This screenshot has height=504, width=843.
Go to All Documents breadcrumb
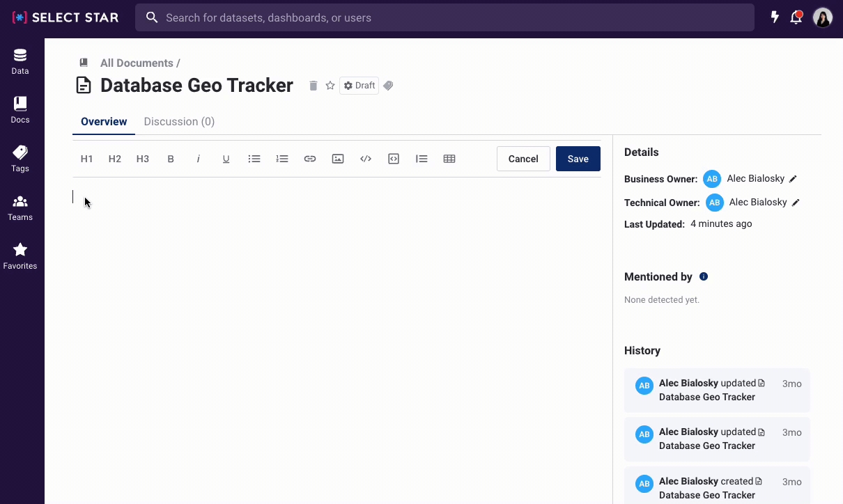(137, 63)
